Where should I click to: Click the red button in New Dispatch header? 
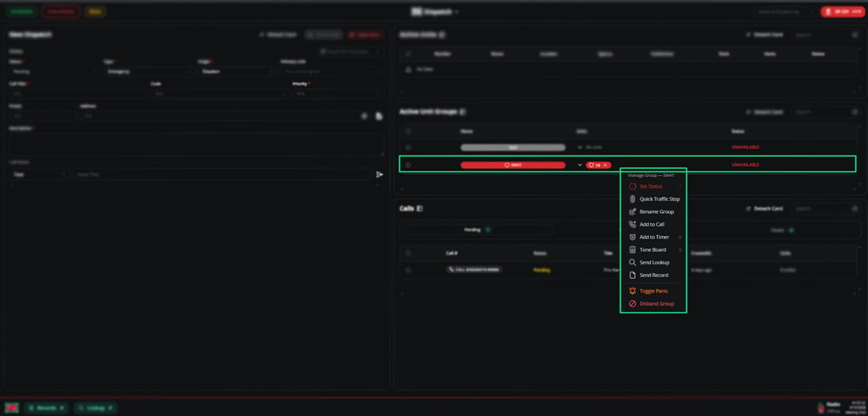(x=365, y=35)
